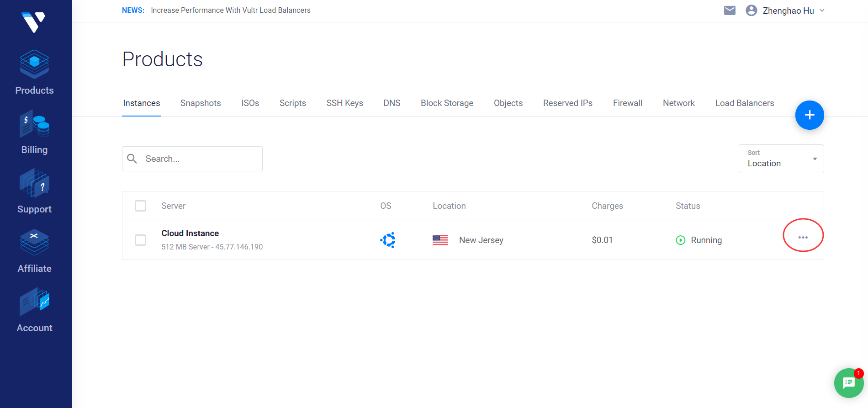868x408 pixels.
Task: Click the Zhenghao Hu username
Action: (x=789, y=11)
